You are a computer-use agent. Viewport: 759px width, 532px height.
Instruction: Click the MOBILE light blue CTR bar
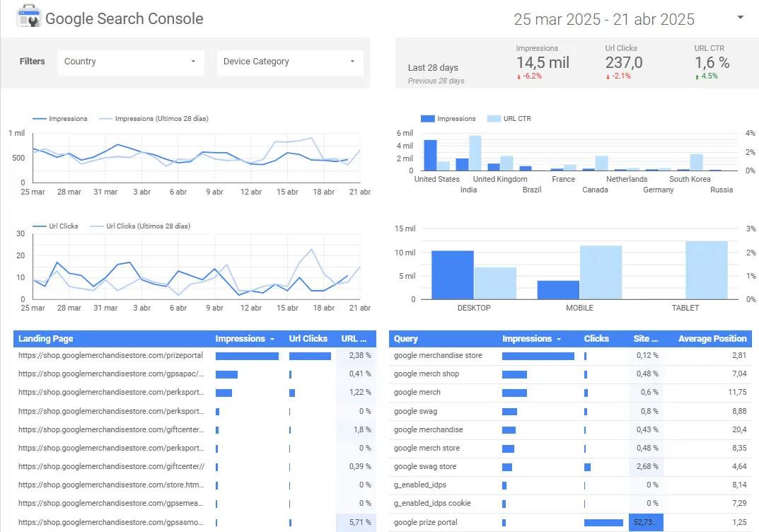click(601, 272)
